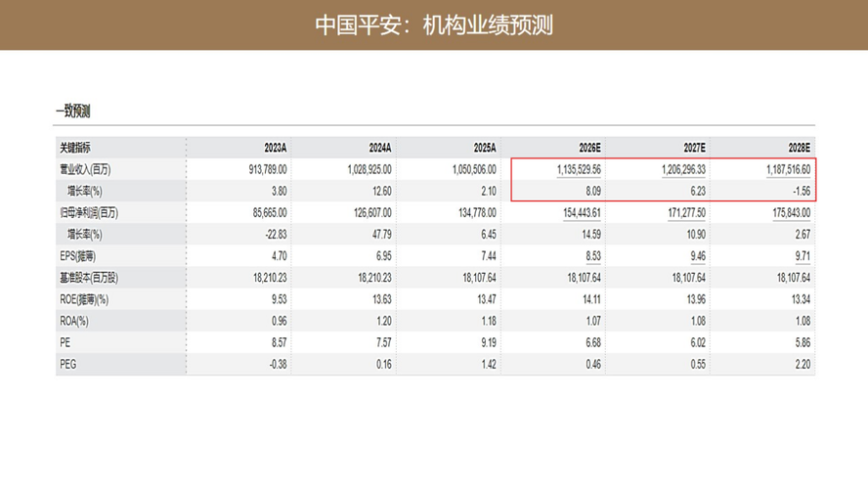This screenshot has width=868, height=489.
Task: Click the 2024A column header
Action: 380,148
